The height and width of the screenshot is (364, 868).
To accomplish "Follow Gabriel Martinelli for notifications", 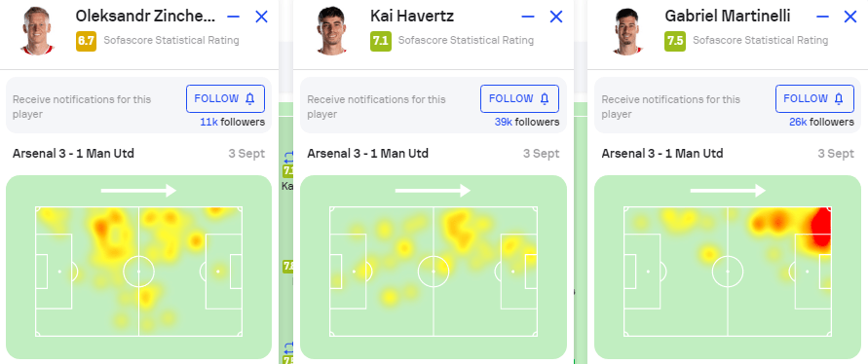I will [x=814, y=99].
